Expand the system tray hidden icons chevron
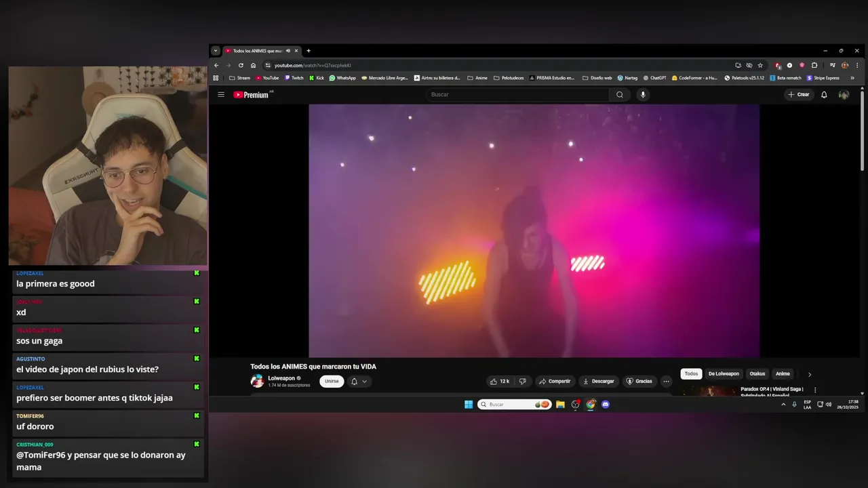The width and height of the screenshot is (868, 488). tap(783, 405)
